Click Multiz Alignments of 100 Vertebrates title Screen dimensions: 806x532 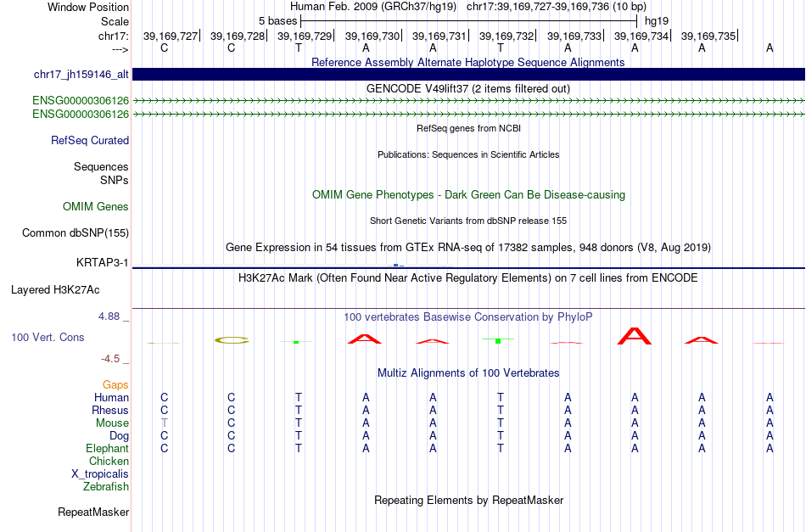click(468, 372)
